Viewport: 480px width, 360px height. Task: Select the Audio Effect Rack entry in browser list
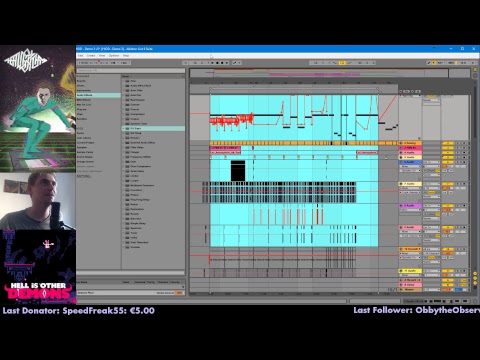[140, 86]
